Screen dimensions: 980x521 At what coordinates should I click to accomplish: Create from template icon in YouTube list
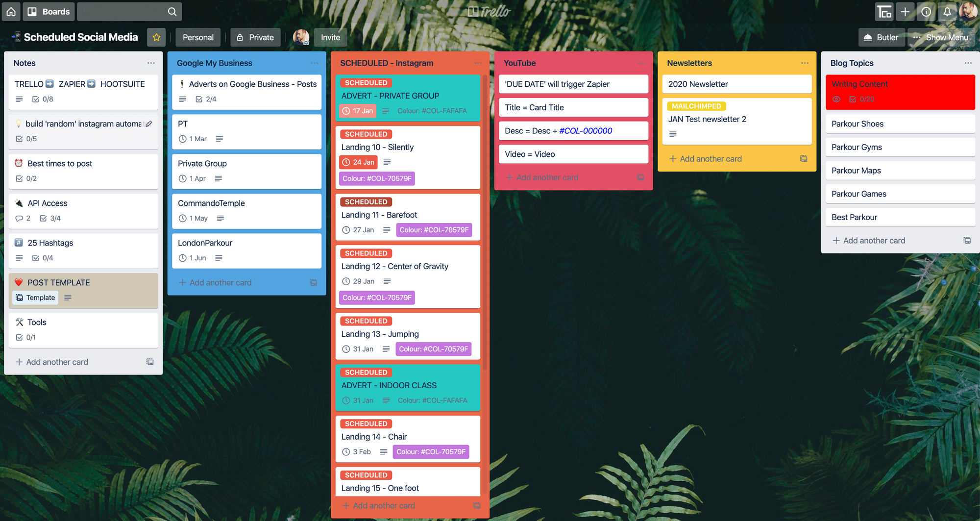(640, 177)
